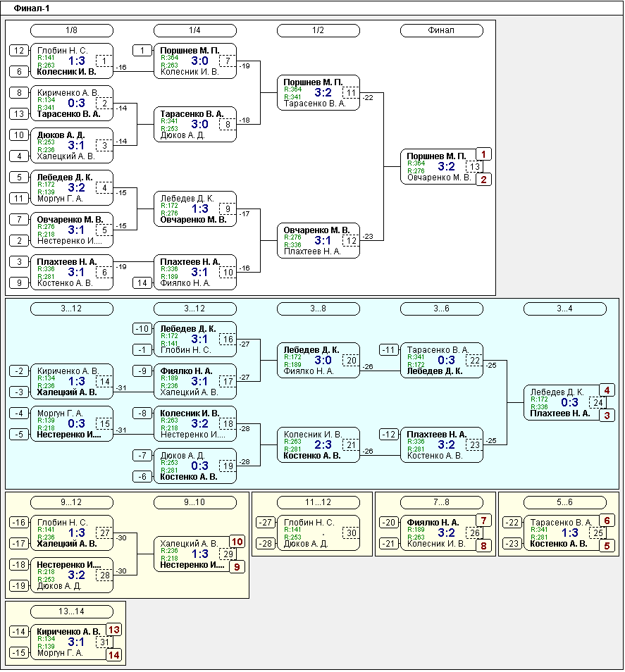625x672 pixels.
Task: Click red place badge 3 for Плахтеев
Action: pyautogui.click(x=607, y=416)
